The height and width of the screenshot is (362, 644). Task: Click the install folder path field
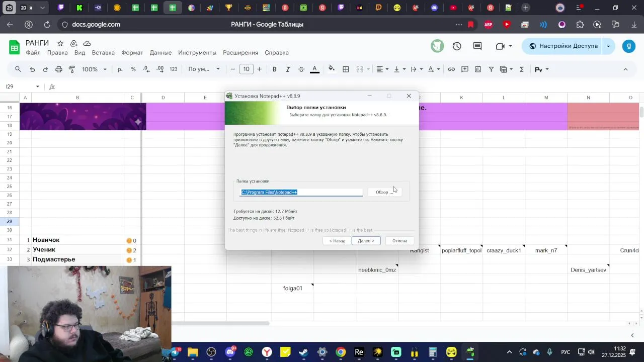tap(301, 192)
